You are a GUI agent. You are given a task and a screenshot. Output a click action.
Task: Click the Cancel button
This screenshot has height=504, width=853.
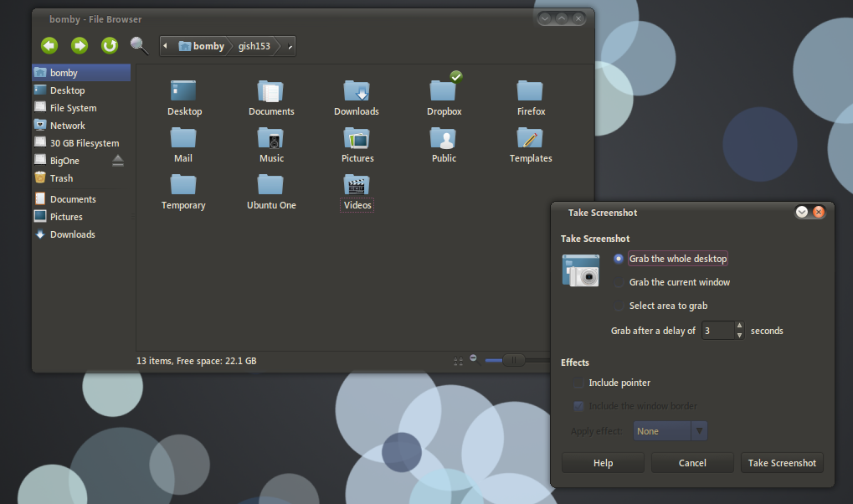coord(692,463)
